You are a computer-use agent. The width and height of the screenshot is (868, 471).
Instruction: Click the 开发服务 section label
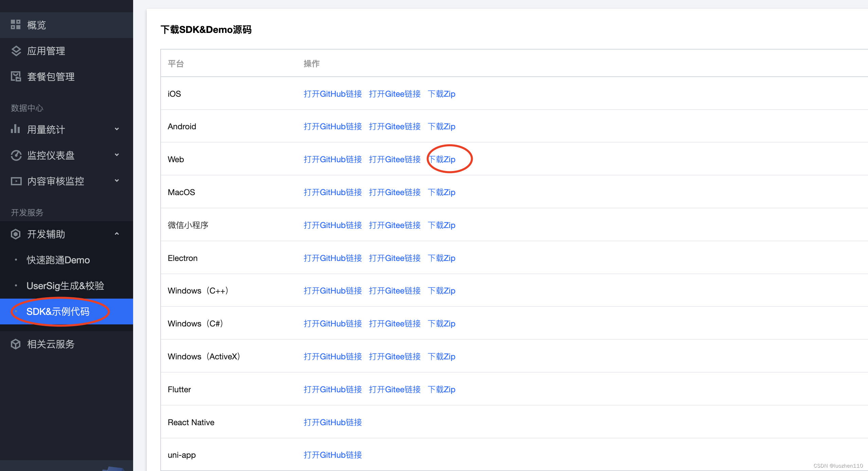coord(27,212)
